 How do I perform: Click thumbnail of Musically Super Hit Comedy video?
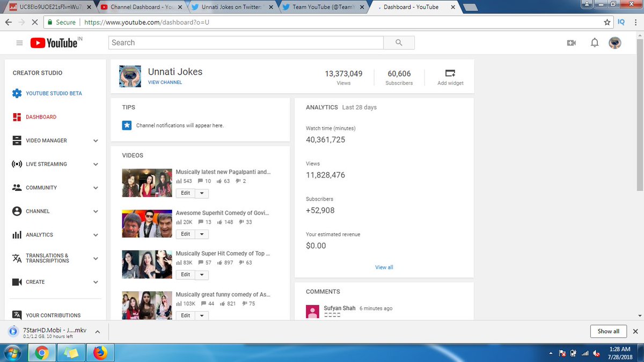[147, 264]
